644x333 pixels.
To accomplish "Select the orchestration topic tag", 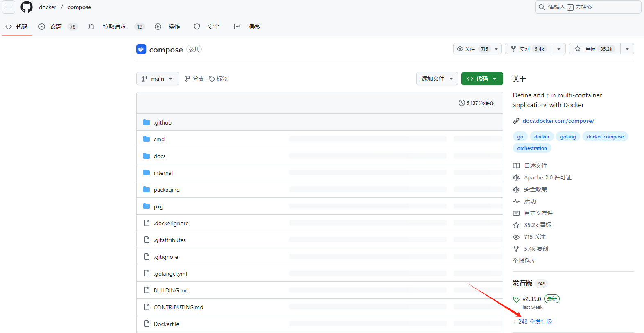I will click(x=532, y=148).
